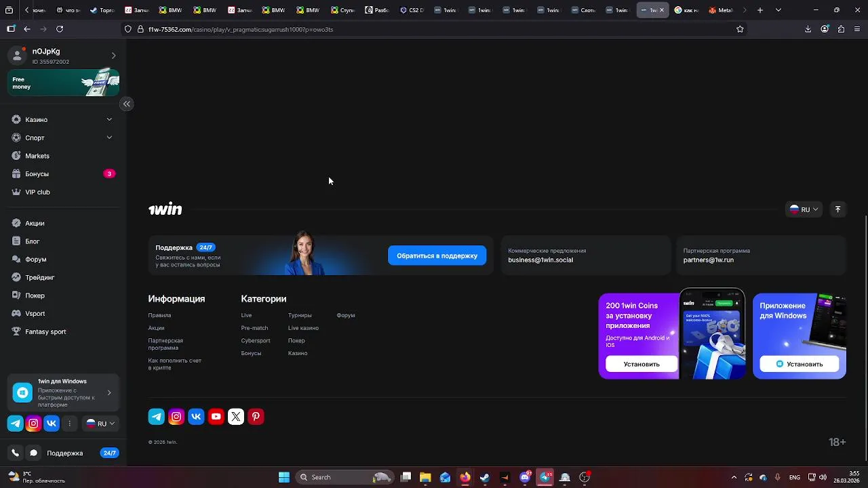Open the footer YouTube icon
The width and height of the screenshot is (868, 488).
(x=216, y=417)
